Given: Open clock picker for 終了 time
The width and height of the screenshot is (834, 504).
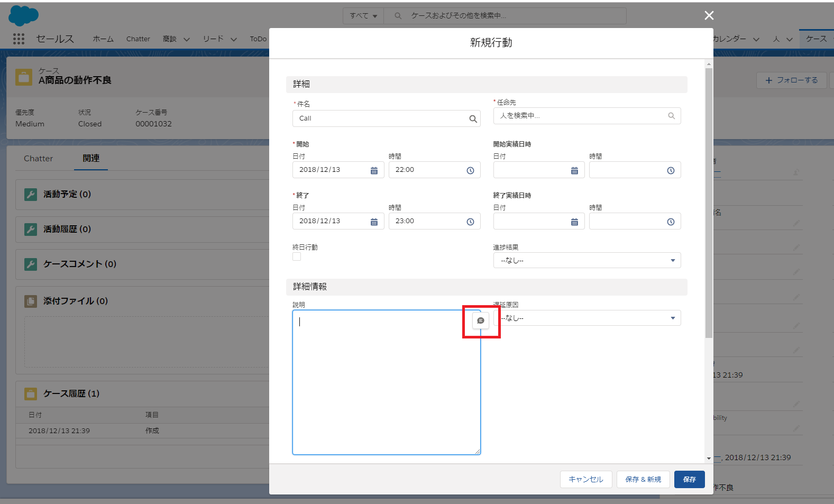Looking at the screenshot, I should click(x=470, y=222).
